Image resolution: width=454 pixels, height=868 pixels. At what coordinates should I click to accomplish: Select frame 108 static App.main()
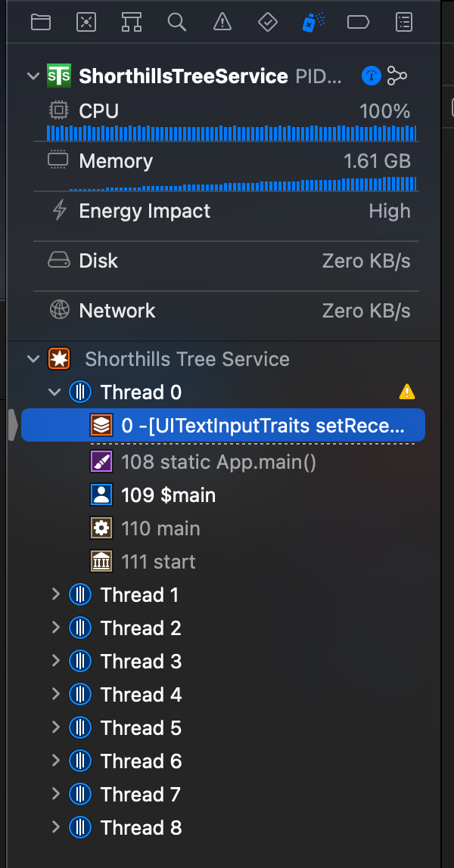coord(219,462)
